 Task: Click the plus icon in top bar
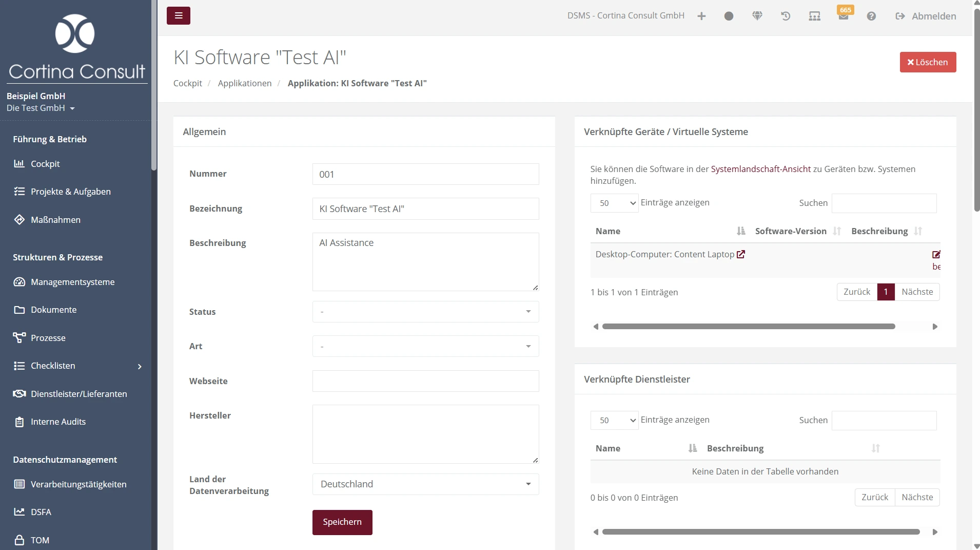tap(701, 16)
